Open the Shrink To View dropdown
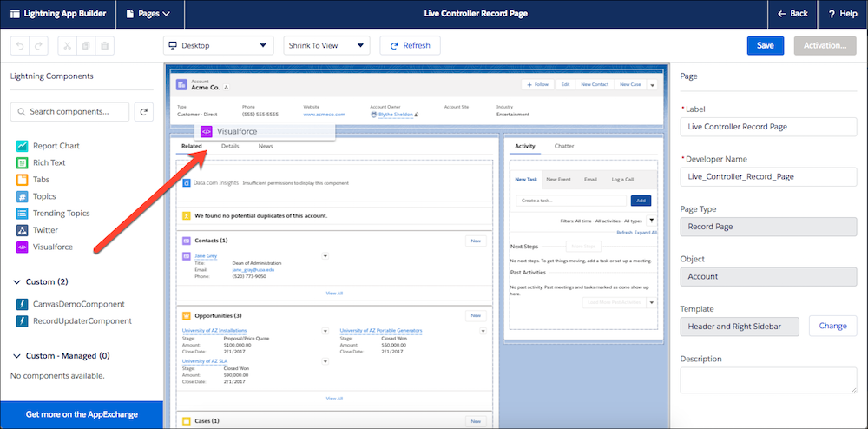 coord(326,46)
